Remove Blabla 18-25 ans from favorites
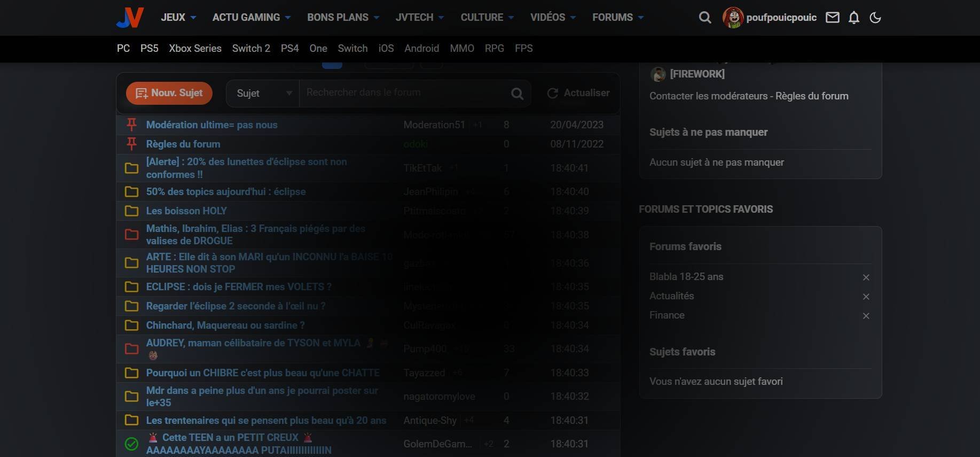Screen dimensions: 980x457 coord(866,277)
